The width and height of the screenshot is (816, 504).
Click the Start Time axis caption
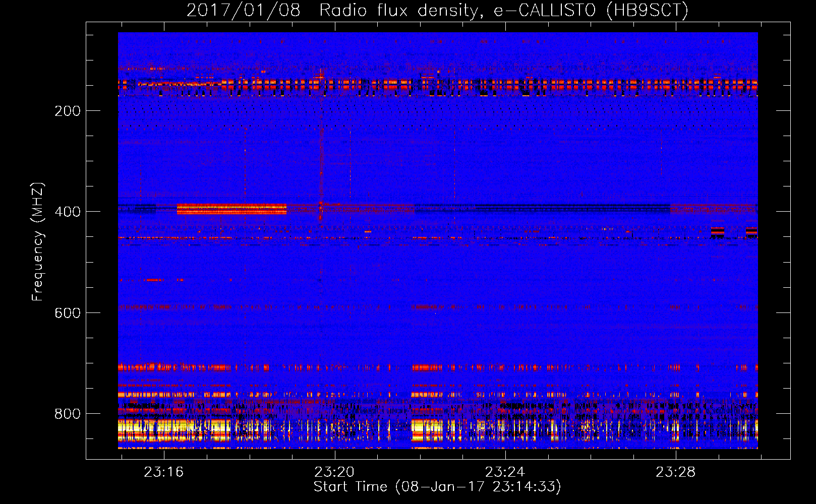coord(437,487)
